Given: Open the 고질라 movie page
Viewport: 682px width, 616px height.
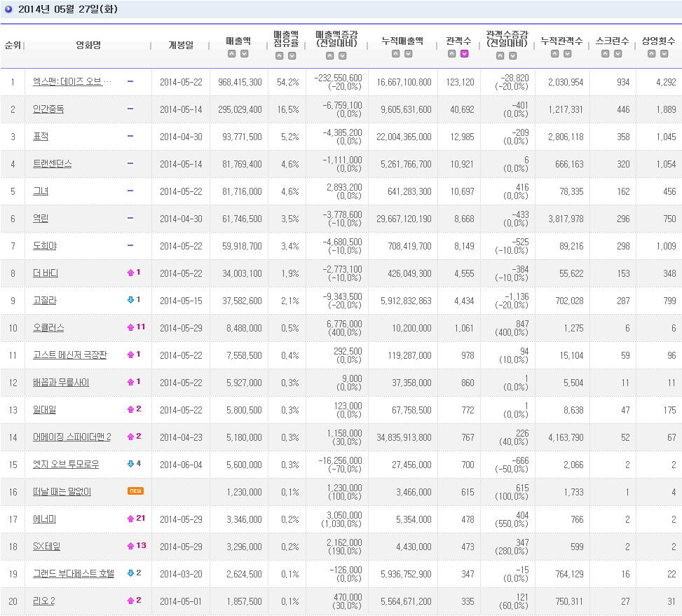Looking at the screenshot, I should (x=44, y=301).
